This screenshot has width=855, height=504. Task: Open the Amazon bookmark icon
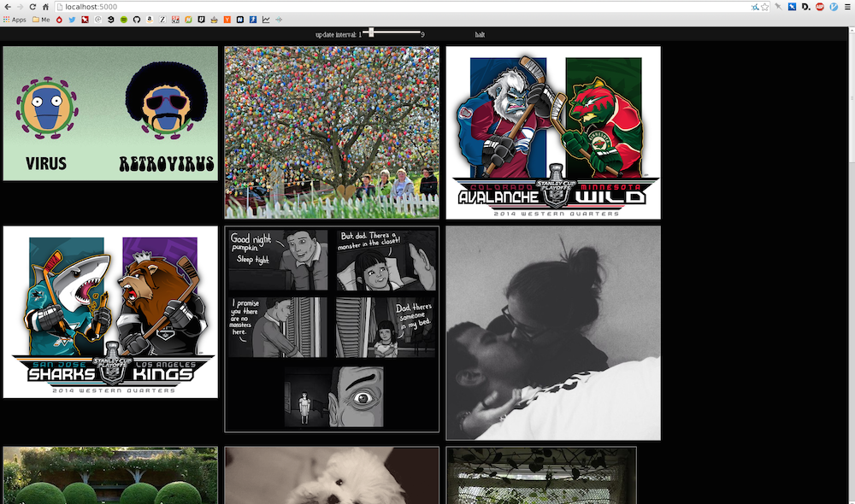[150, 19]
